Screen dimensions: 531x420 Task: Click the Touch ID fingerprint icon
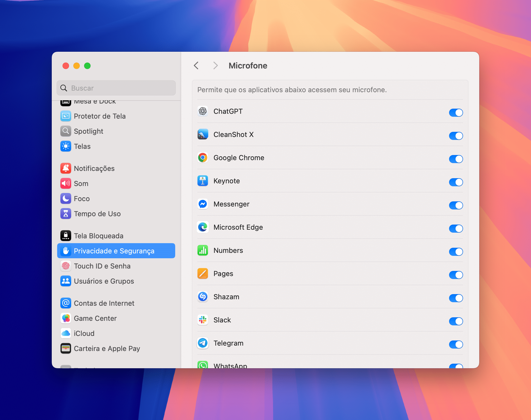[x=66, y=266]
